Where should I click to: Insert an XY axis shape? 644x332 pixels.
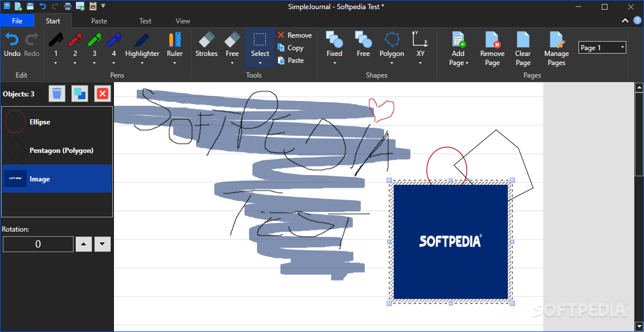[x=420, y=44]
